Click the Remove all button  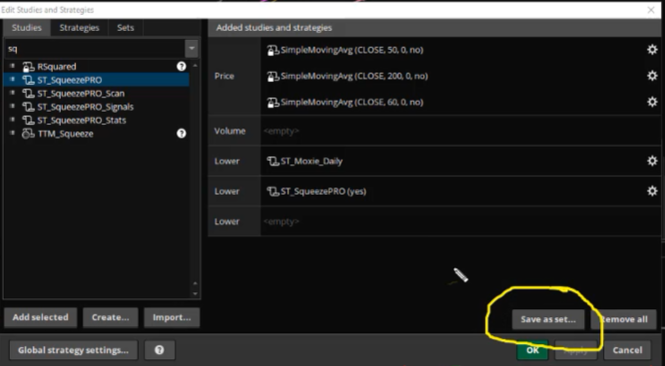(x=624, y=319)
